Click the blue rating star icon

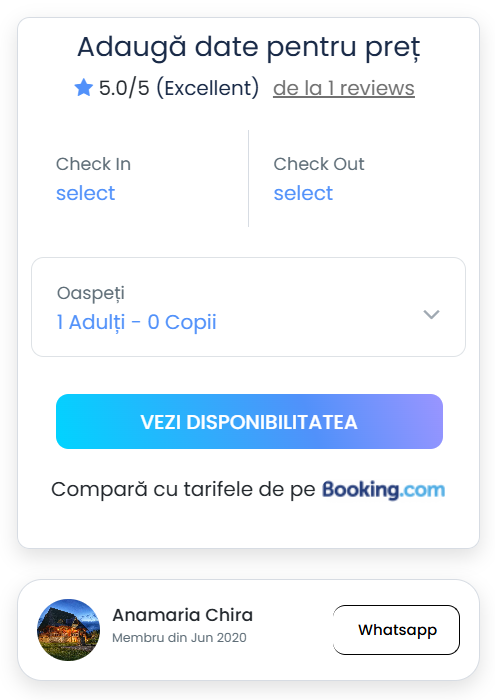click(83, 88)
